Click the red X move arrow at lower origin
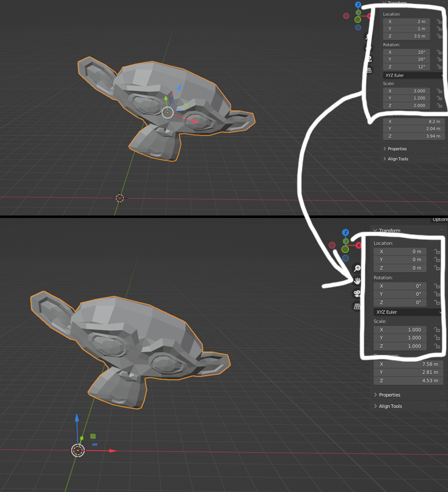Image resolution: width=448 pixels, height=492 pixels. click(x=112, y=451)
